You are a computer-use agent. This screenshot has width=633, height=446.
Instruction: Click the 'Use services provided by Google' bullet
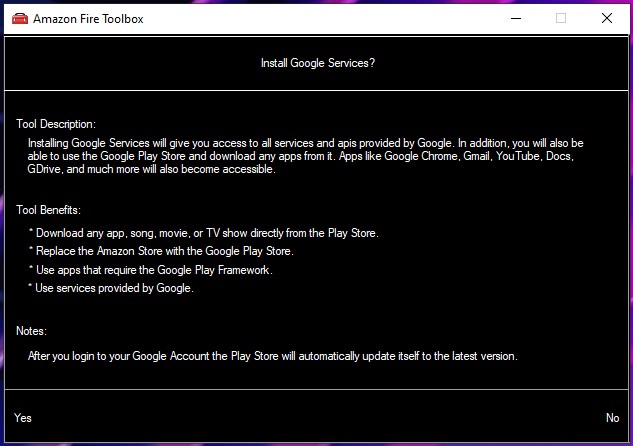click(110, 289)
